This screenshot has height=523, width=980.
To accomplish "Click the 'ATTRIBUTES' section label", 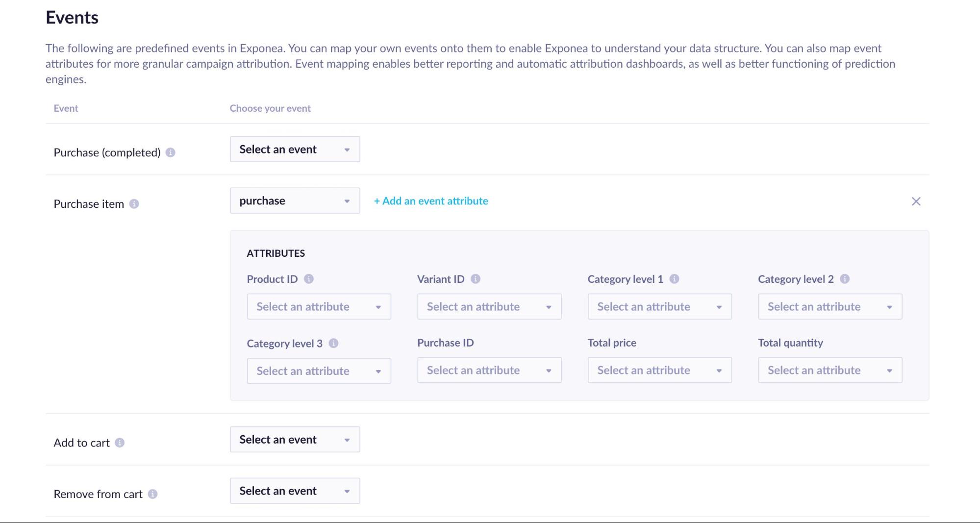I will point(276,253).
